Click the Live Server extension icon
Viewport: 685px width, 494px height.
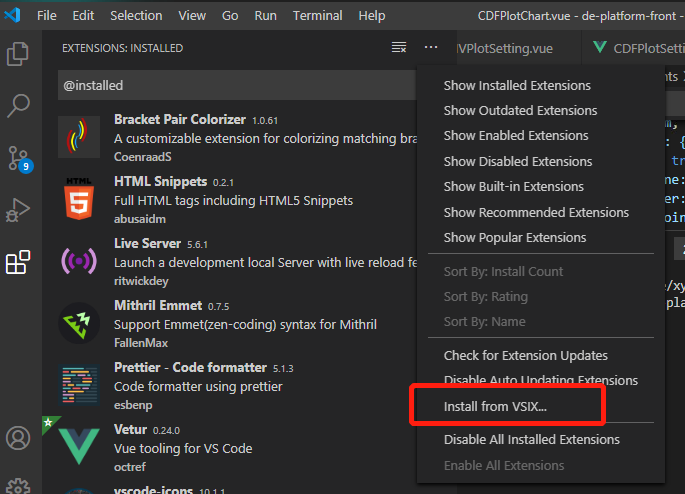click(x=79, y=261)
